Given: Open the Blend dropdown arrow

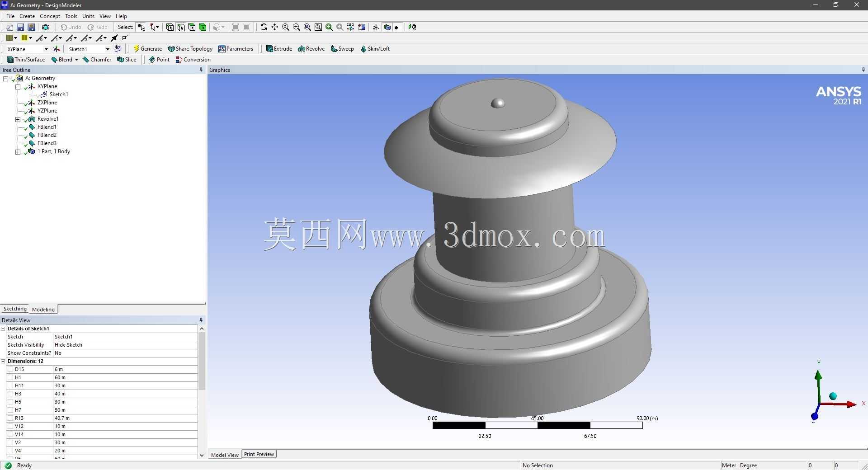Looking at the screenshot, I should click(x=76, y=60).
